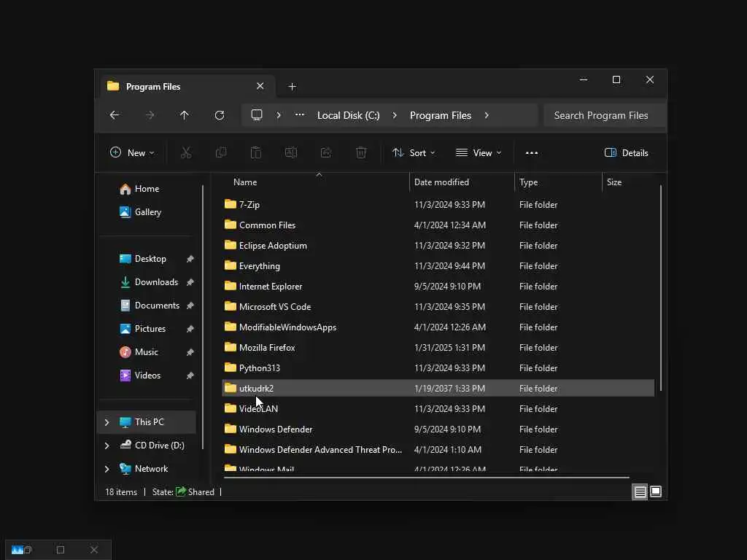This screenshot has height=560, width=747.
Task: Click the Cut scissors icon
Action: click(186, 152)
